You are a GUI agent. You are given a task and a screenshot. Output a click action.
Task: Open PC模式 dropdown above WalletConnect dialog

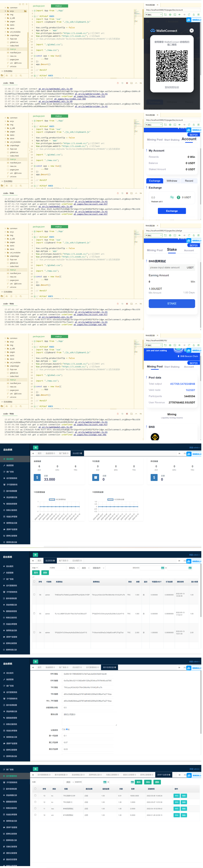point(154,14)
